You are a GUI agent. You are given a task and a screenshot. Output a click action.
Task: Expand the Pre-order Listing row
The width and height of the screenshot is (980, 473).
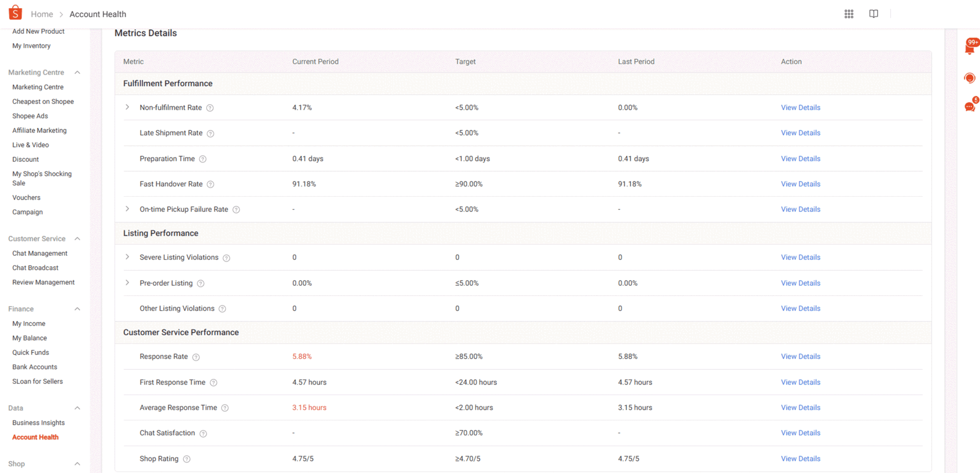[x=128, y=282]
